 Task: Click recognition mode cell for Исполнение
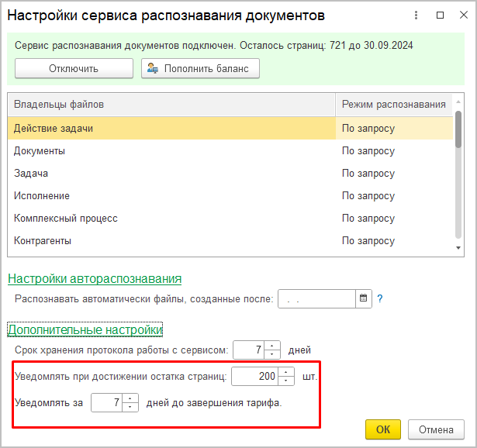(x=394, y=196)
